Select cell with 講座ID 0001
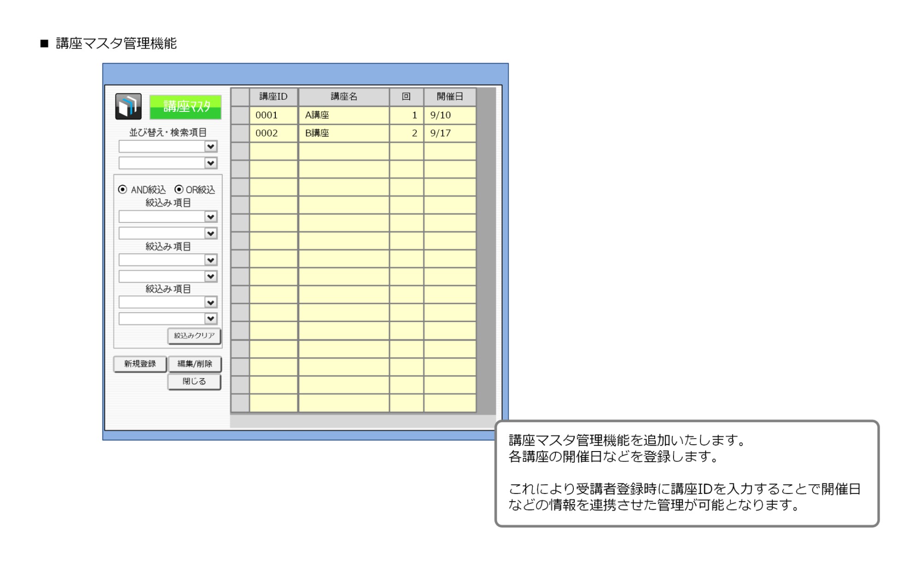This screenshot has width=924, height=574. click(274, 115)
